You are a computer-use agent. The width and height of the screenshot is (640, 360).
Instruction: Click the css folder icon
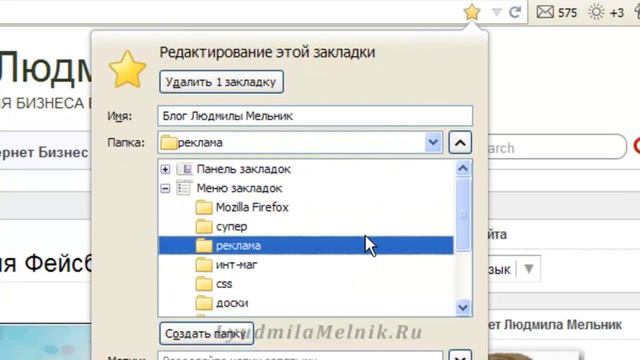click(x=204, y=284)
